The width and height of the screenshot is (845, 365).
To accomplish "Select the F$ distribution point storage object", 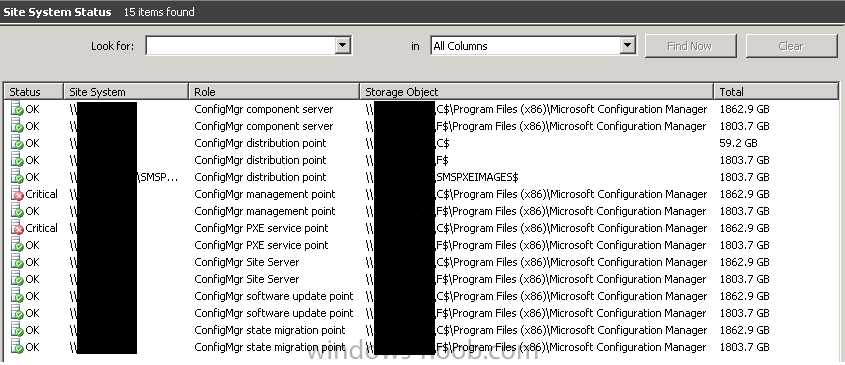I will pyautogui.click(x=442, y=160).
